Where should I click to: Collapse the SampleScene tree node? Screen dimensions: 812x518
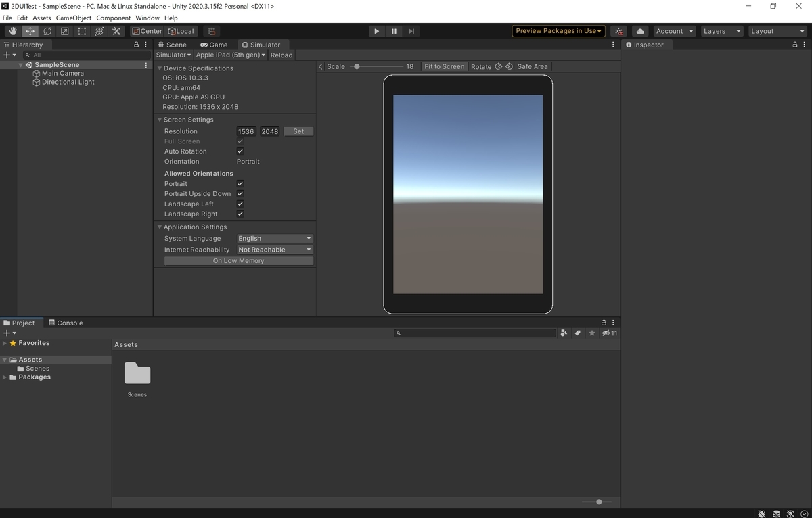[x=21, y=65]
